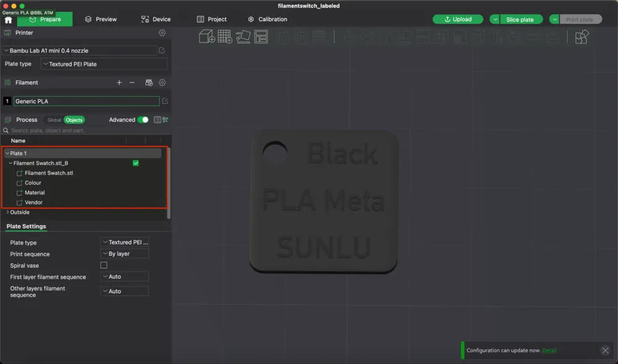Click the Auto orient toolbar icon
Viewport: 618px width, 364px height.
pos(243,36)
